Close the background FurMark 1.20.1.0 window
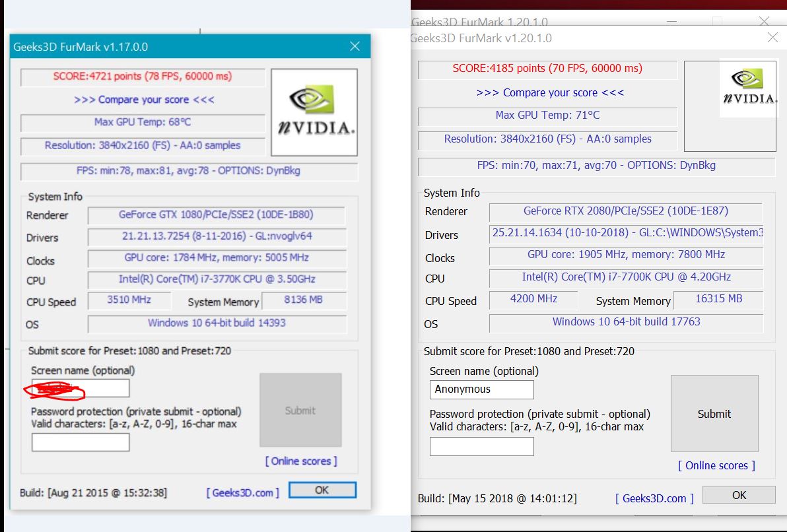This screenshot has width=787, height=532. point(764,20)
